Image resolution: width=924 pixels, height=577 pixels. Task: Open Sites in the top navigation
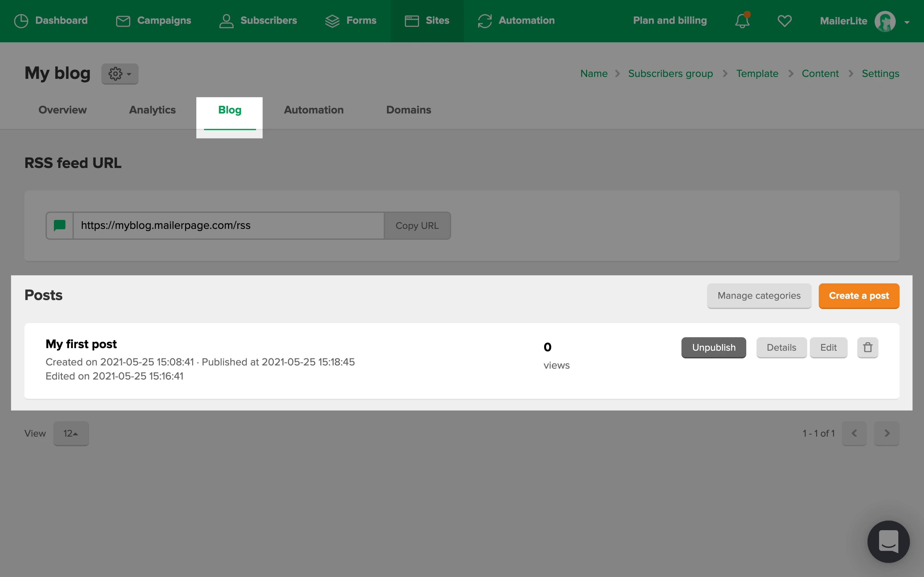[427, 21]
